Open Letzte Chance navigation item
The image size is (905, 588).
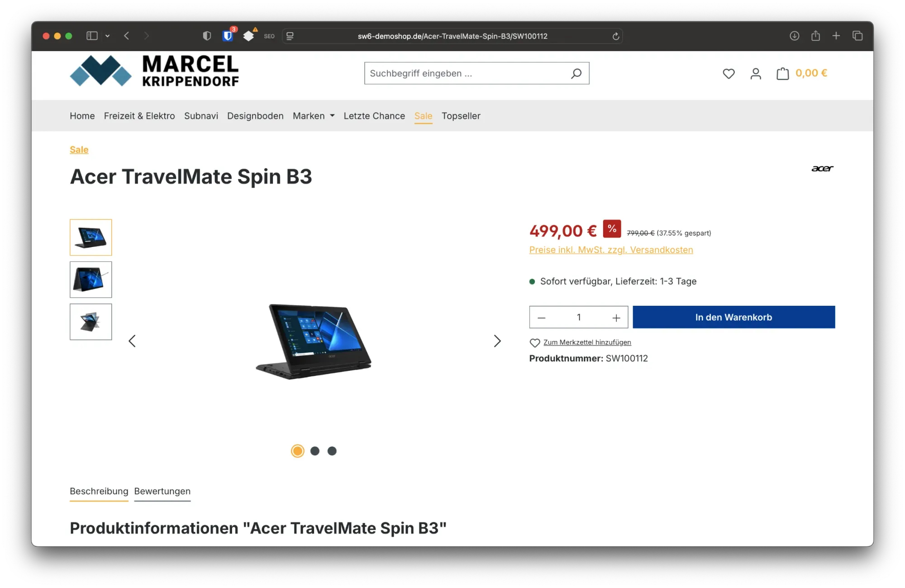tap(374, 116)
